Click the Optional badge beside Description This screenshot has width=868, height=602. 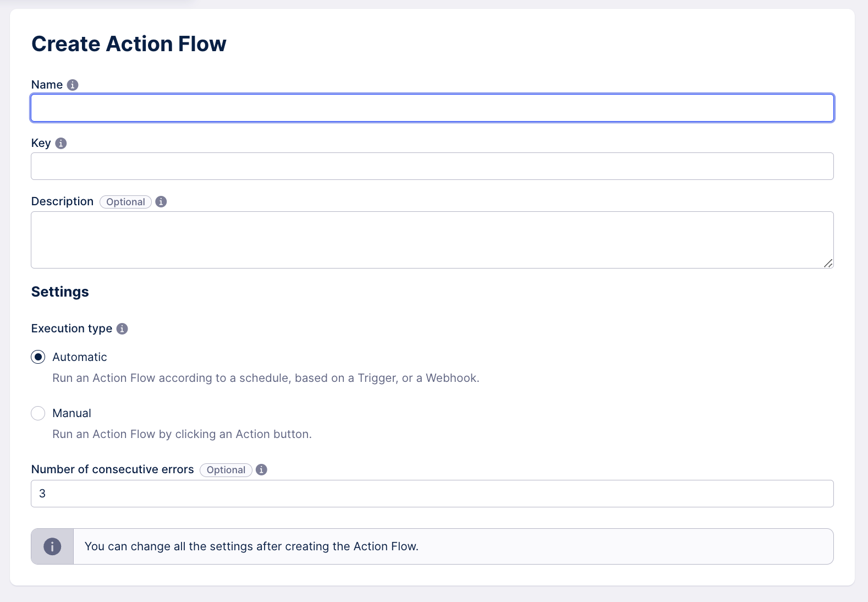point(125,202)
